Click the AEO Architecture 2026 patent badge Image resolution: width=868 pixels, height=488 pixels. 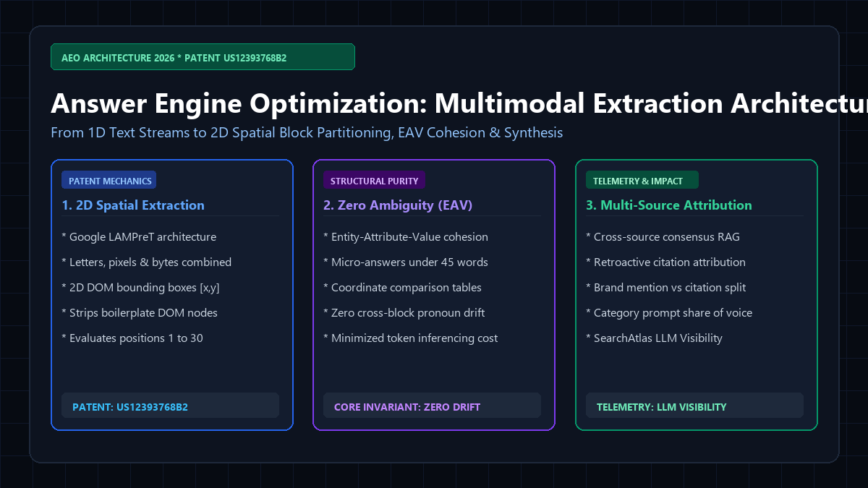click(203, 57)
